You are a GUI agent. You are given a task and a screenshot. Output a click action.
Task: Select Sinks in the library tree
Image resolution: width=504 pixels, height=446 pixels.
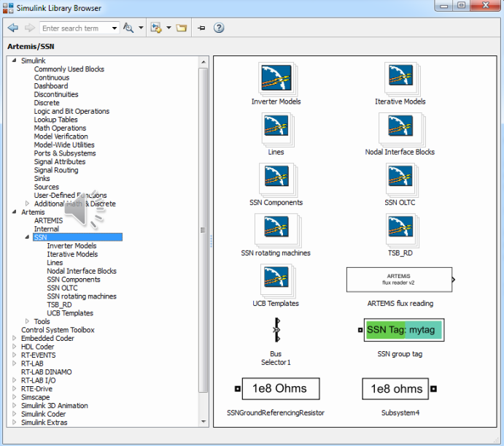coord(42,179)
